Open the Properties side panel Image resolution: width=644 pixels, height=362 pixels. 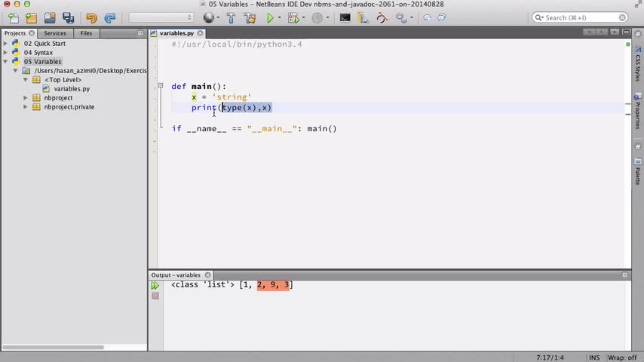point(637,111)
